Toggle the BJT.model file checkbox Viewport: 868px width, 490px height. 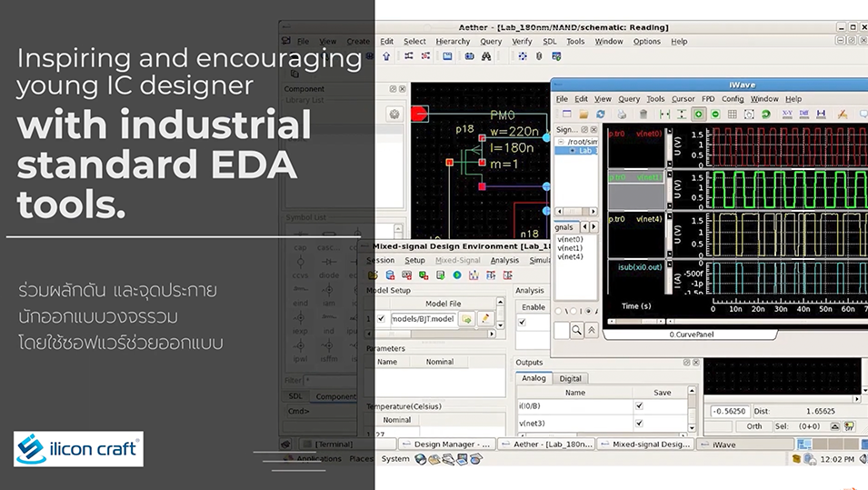point(382,319)
